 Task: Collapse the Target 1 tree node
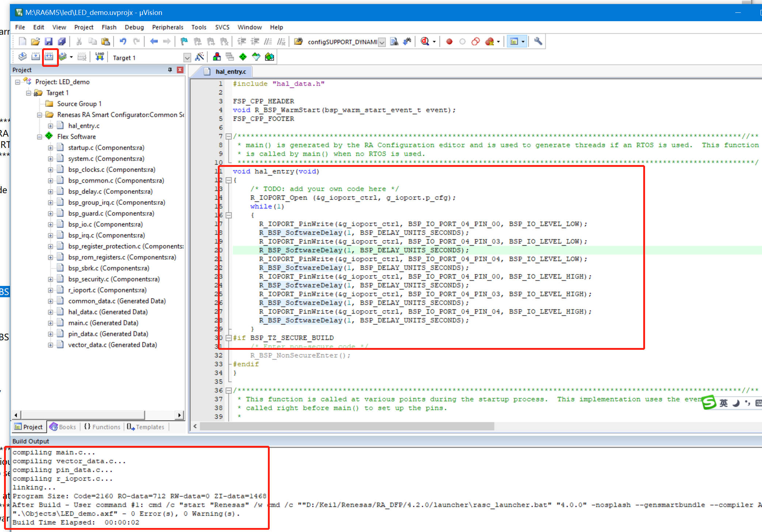(28, 93)
